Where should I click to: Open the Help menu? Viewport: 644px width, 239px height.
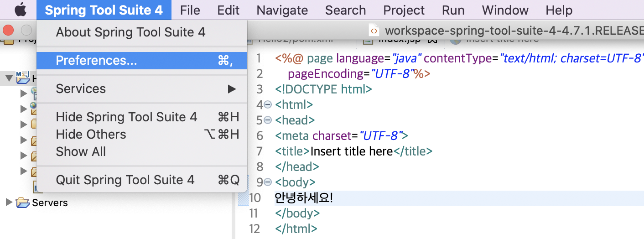point(559,10)
